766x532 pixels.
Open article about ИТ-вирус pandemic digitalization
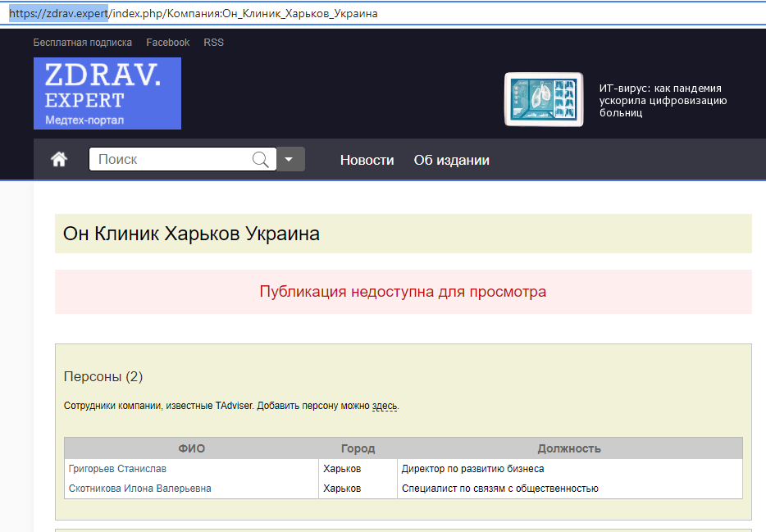tap(663, 100)
